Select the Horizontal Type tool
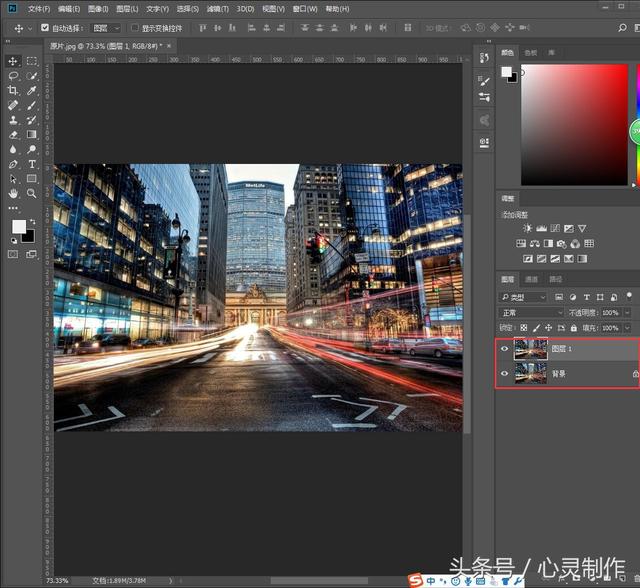This screenshot has height=588, width=640. click(32, 164)
